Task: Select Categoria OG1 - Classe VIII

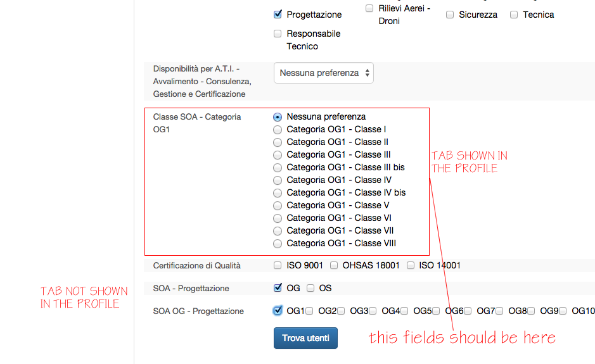Action: [278, 244]
